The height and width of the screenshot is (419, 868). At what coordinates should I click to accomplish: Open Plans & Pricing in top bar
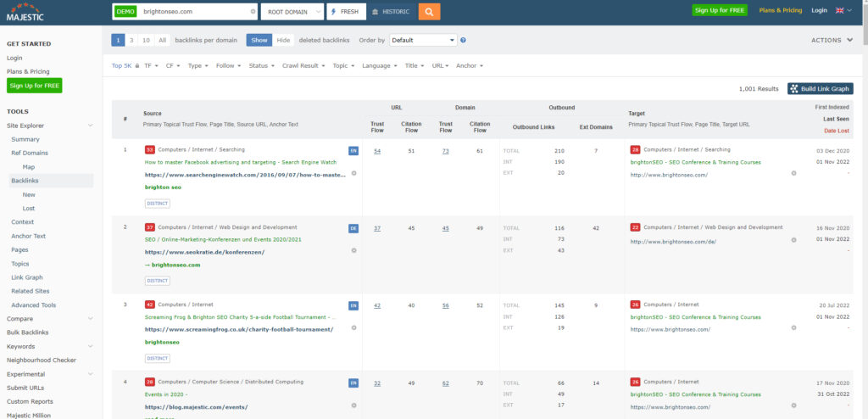pyautogui.click(x=781, y=10)
